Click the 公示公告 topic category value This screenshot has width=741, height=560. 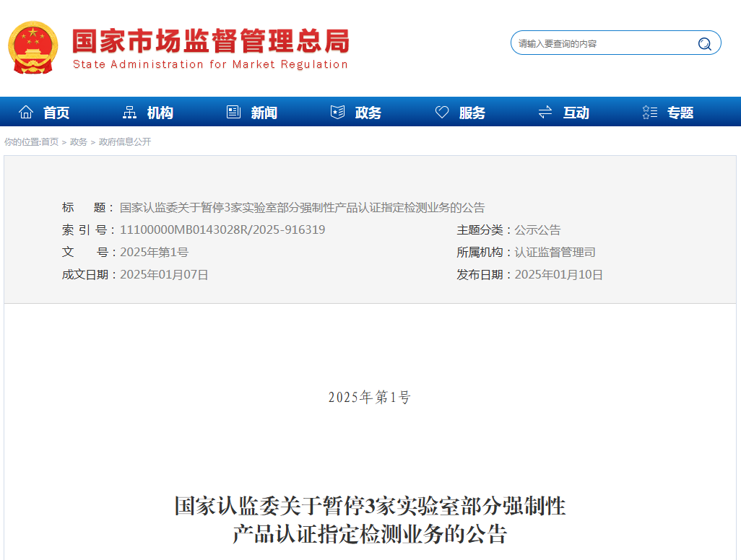(x=537, y=230)
